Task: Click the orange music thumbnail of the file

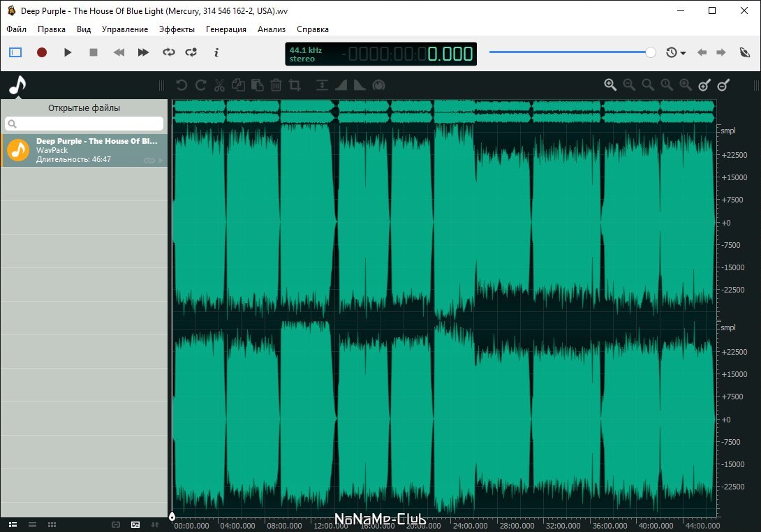Action: point(18,151)
